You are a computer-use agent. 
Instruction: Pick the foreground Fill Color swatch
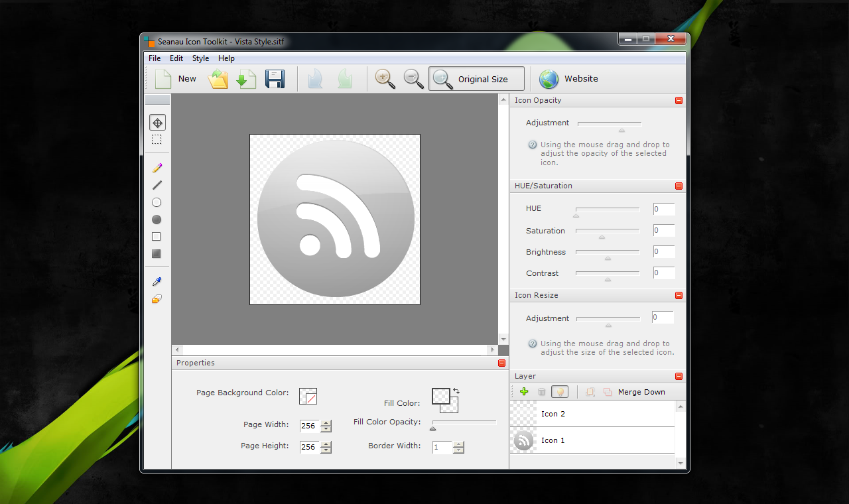coord(441,396)
